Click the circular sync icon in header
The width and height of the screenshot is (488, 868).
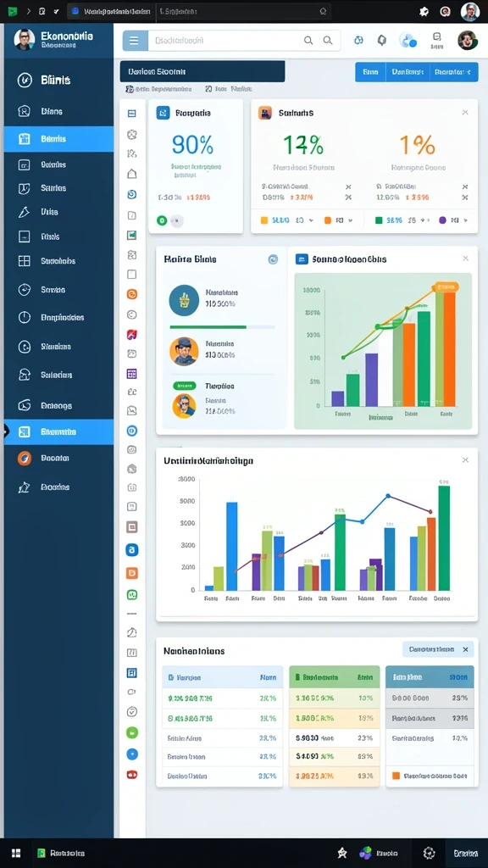358,40
